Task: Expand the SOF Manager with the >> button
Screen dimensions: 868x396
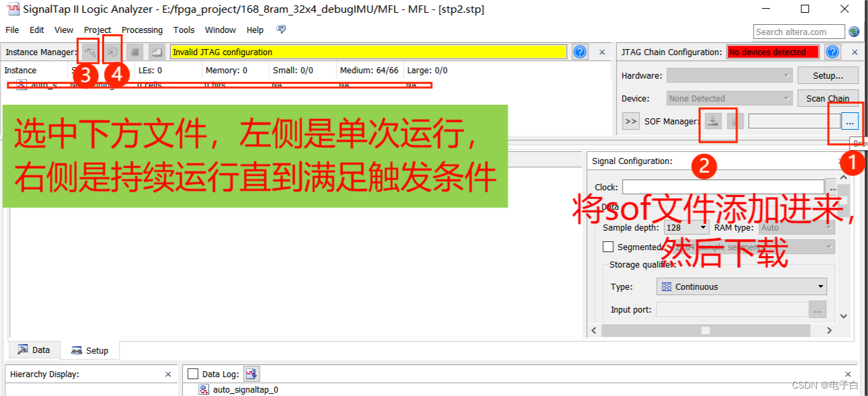Action: click(631, 122)
